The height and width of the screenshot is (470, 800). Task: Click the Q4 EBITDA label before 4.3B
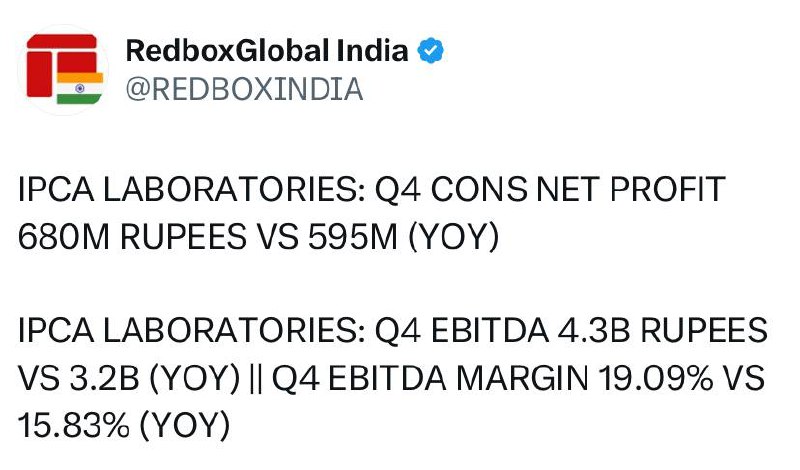coord(462,331)
